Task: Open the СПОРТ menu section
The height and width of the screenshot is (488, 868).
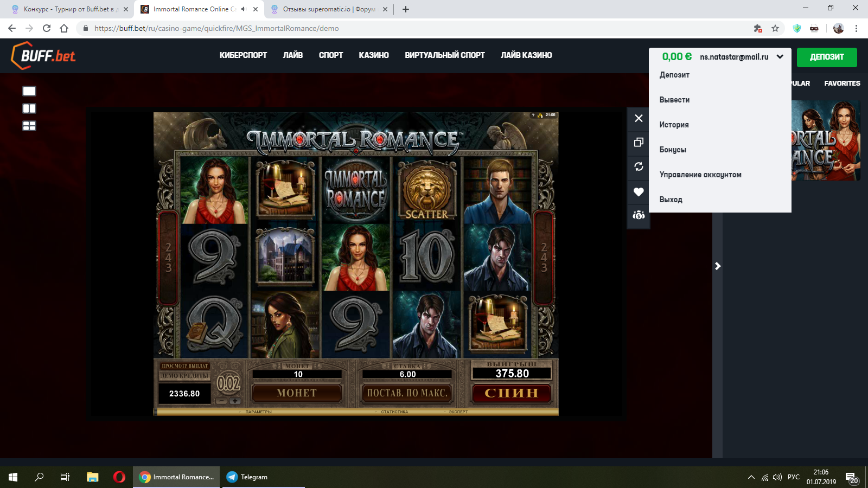Action: point(331,55)
